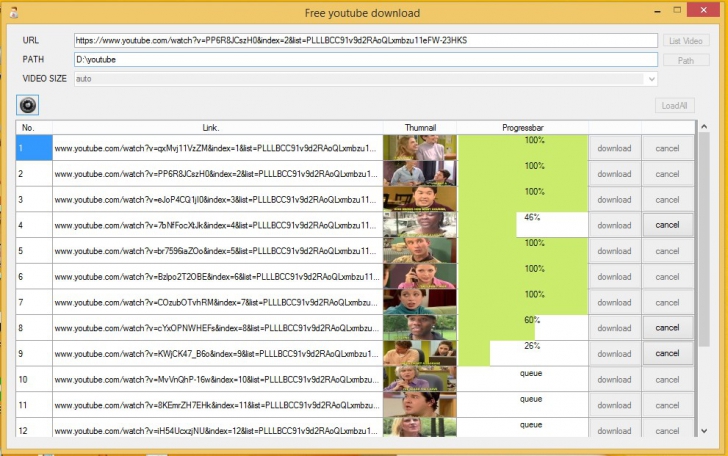
Task: Click the LoadAll button
Action: (x=674, y=105)
